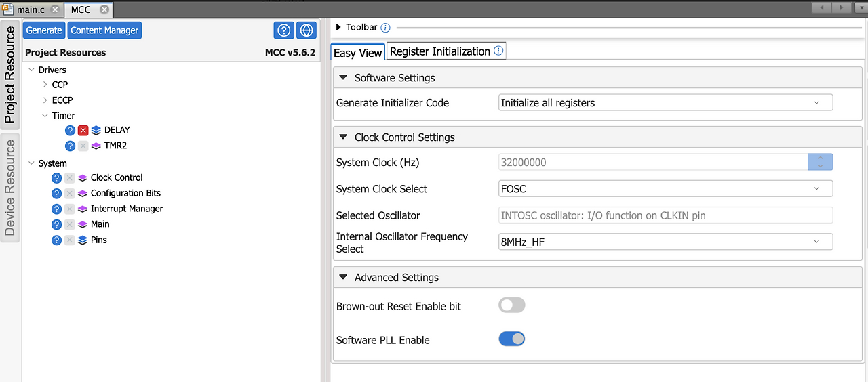Click the help icon next to Clock Control
Screen dimensions: 868x382
(57, 177)
